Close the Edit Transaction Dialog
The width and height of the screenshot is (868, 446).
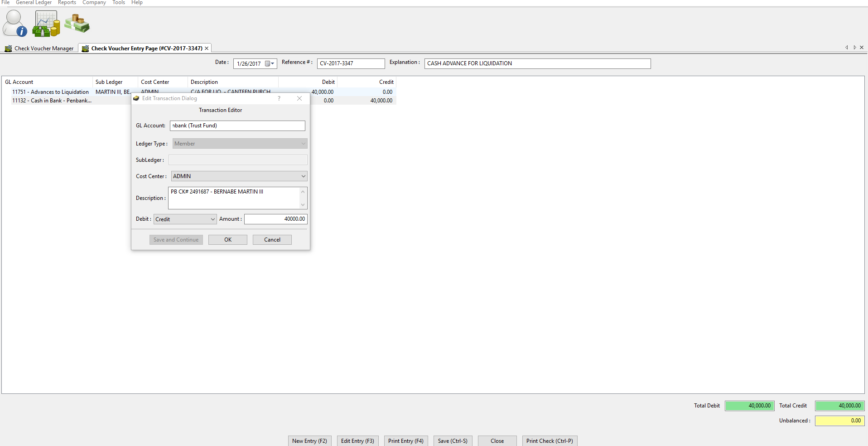299,98
